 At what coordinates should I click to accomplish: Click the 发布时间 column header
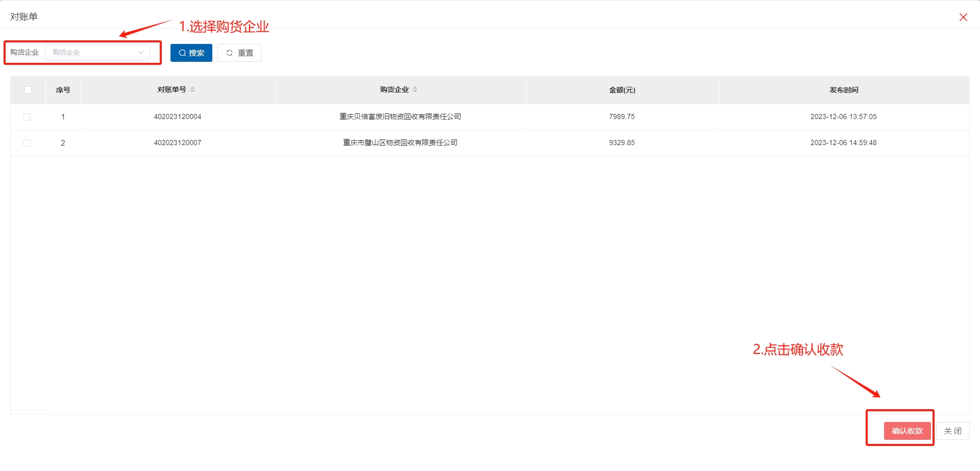(843, 90)
